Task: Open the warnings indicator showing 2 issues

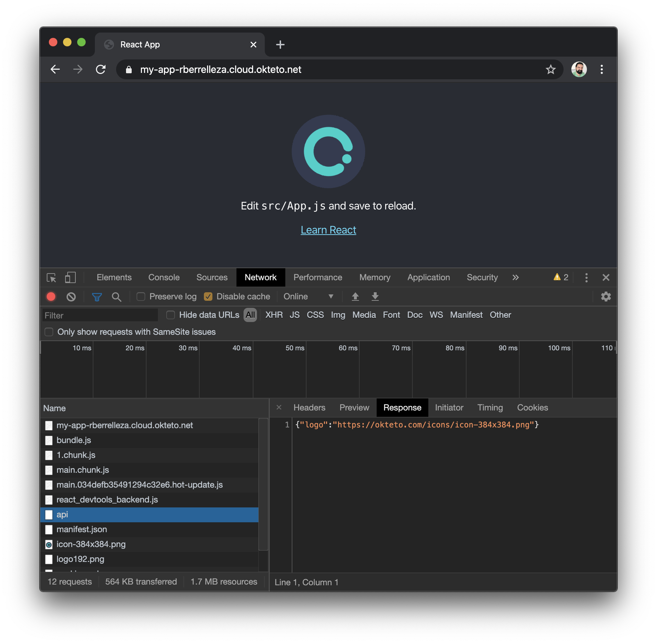Action: [560, 277]
